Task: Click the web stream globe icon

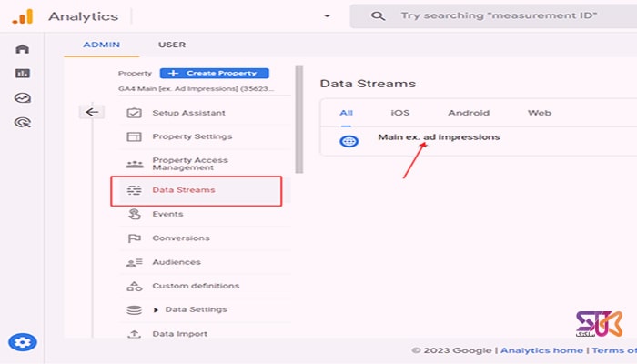Action: click(349, 141)
